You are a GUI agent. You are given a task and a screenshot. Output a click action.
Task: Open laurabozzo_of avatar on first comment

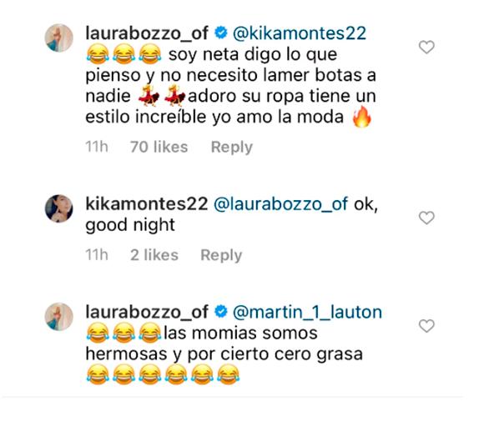(58, 38)
